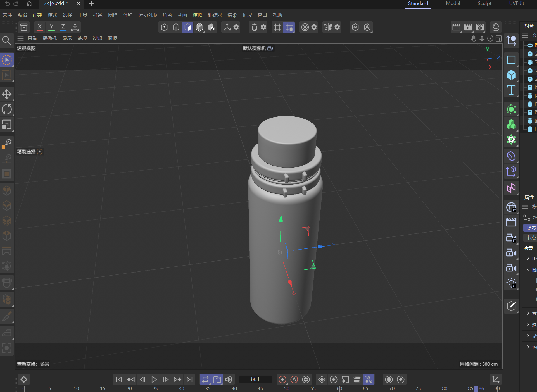Toggle soft selection circular icon

point(305,27)
